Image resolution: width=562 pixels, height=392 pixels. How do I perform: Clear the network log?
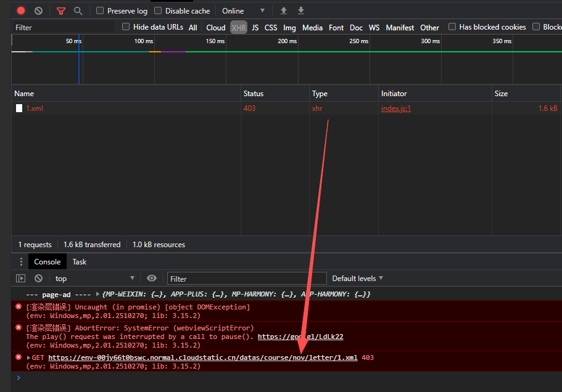point(38,11)
